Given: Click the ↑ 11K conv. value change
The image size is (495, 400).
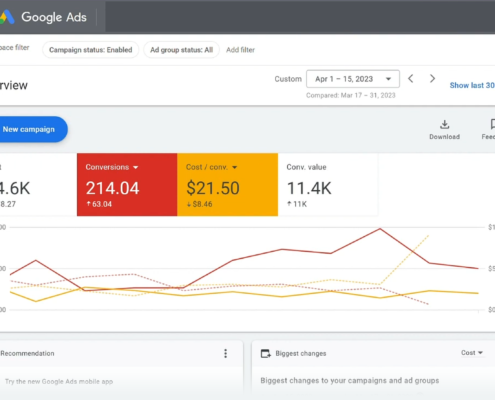Looking at the screenshot, I should click(x=297, y=204).
